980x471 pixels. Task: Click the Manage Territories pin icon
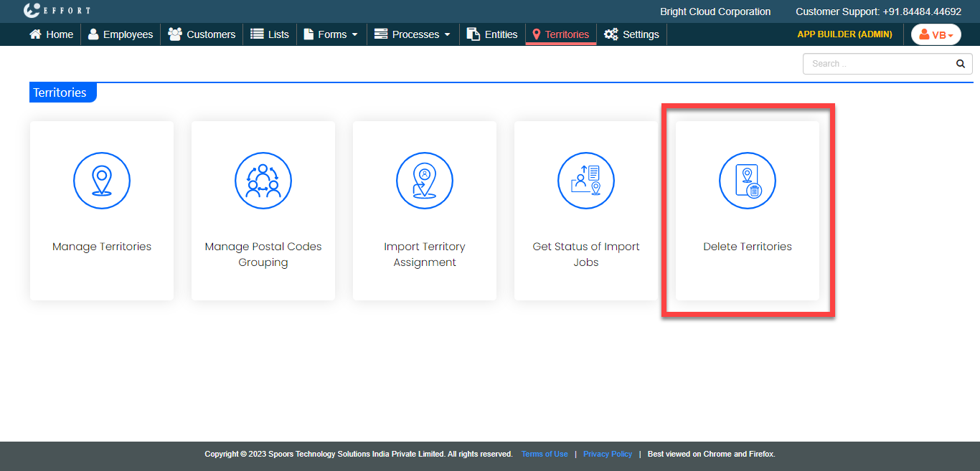point(102,181)
